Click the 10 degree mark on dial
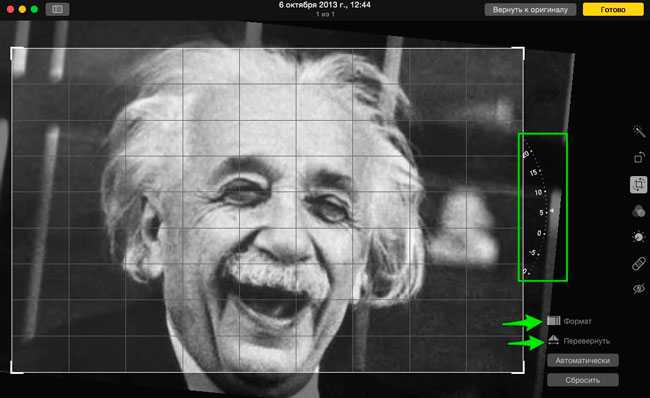 pos(539,192)
